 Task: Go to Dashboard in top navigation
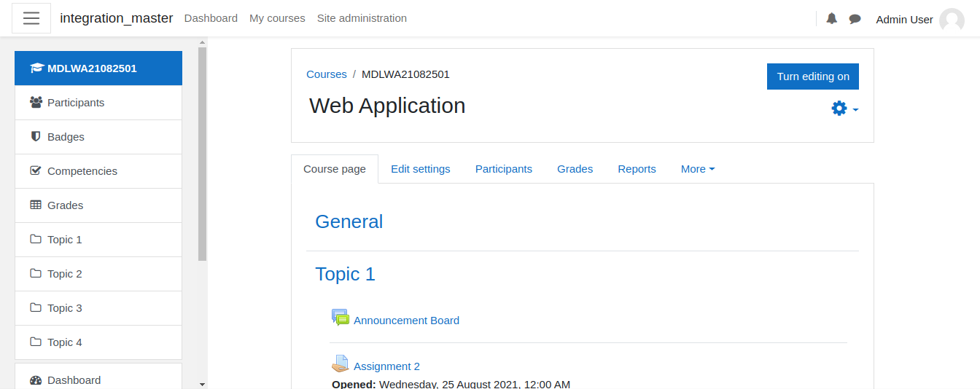pos(211,18)
